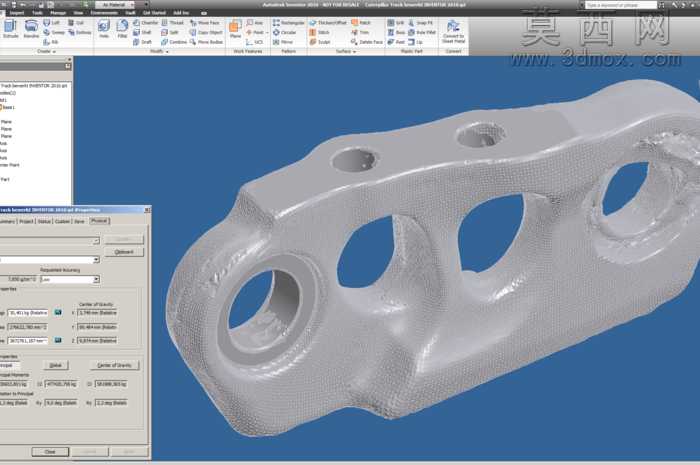Screen dimensions: 700x465
Task: Click the Clipboard button
Action: [124, 252]
